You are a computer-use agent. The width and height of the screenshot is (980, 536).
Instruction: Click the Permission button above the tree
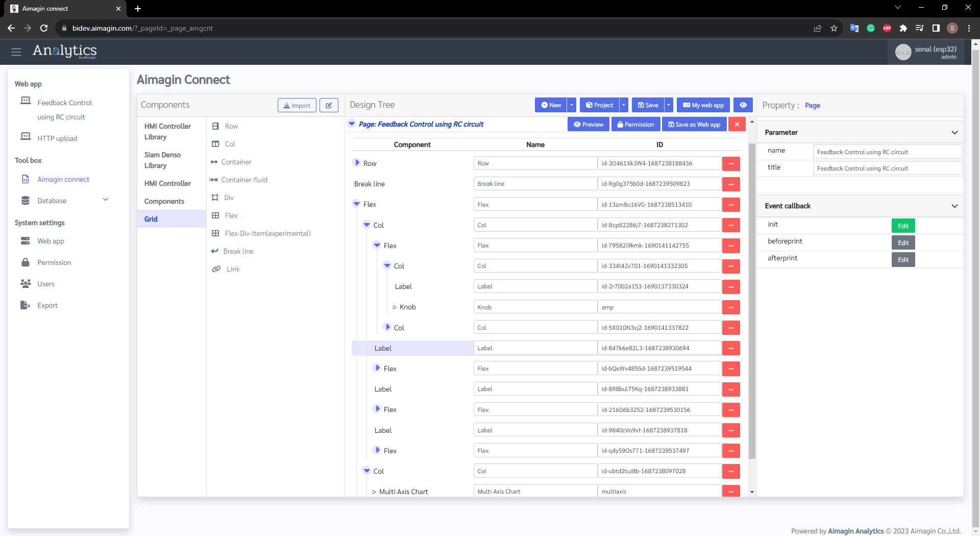click(635, 125)
